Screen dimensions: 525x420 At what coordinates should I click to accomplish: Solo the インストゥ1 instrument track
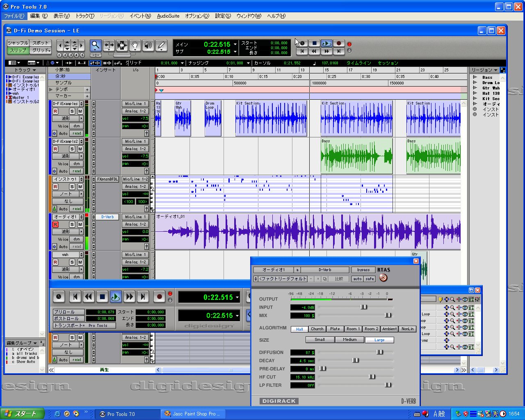pos(72,187)
